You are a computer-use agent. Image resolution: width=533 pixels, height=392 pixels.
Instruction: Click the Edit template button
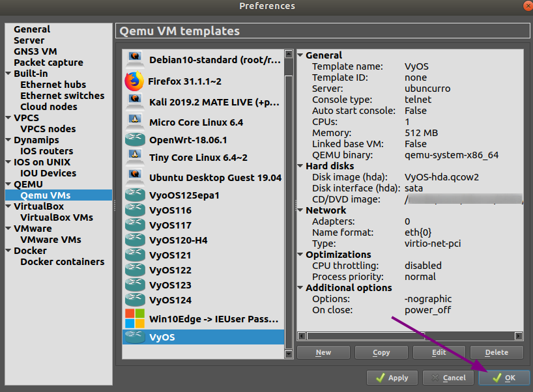pos(439,352)
